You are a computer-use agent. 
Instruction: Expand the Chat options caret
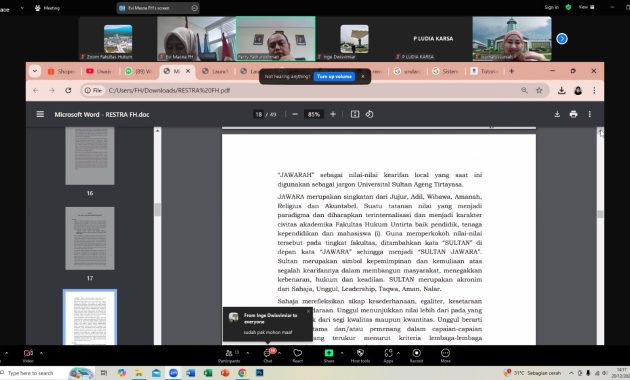coord(279,353)
